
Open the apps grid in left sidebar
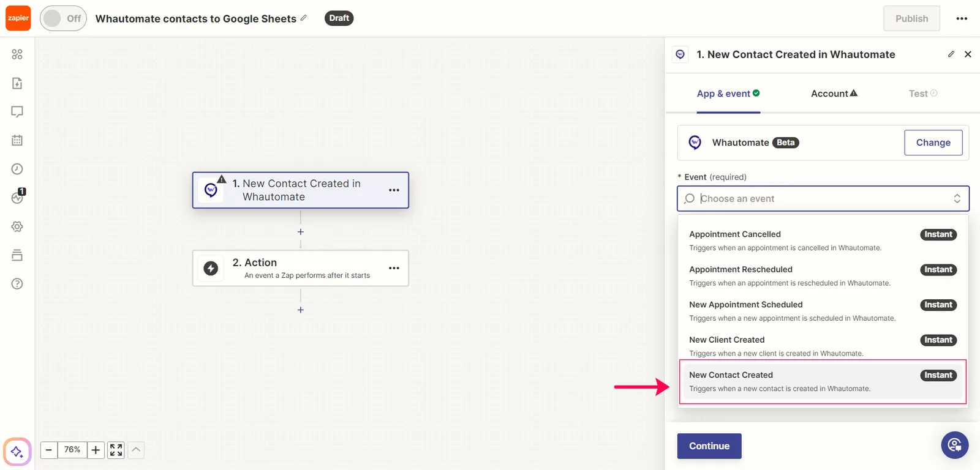(17, 54)
